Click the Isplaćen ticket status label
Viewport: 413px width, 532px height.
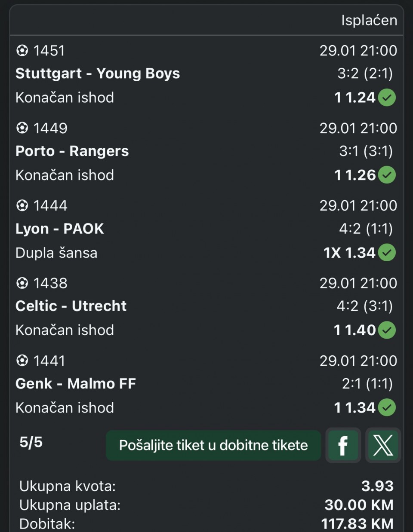tap(369, 20)
